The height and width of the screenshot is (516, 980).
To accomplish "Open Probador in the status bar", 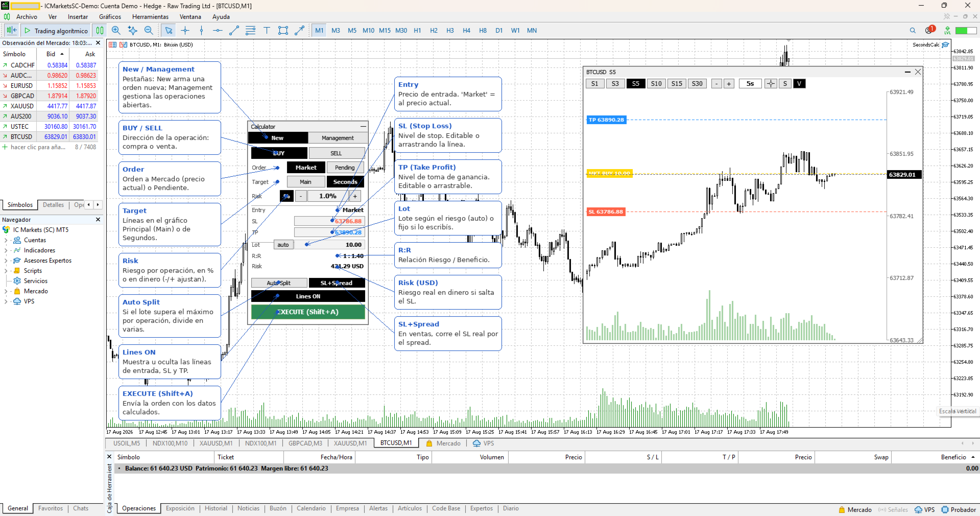I will 959,510.
